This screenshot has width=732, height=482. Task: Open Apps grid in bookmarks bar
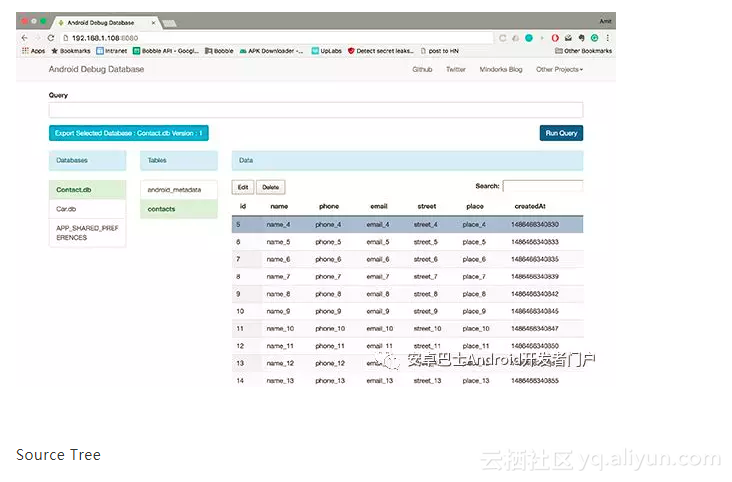[33, 51]
